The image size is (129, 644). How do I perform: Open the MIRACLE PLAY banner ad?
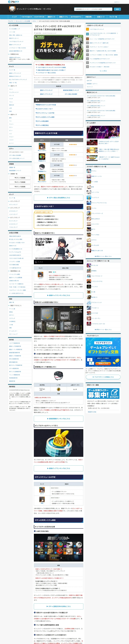click(x=103, y=132)
